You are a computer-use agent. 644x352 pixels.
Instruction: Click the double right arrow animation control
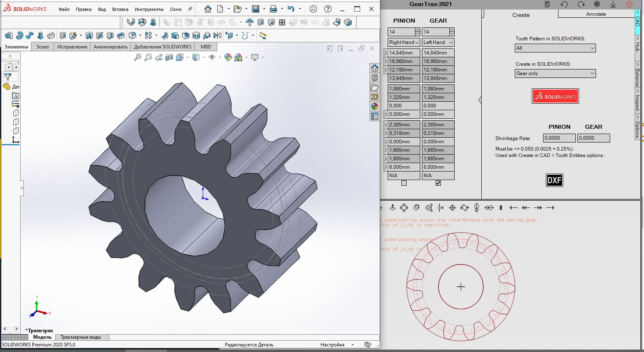point(538,207)
